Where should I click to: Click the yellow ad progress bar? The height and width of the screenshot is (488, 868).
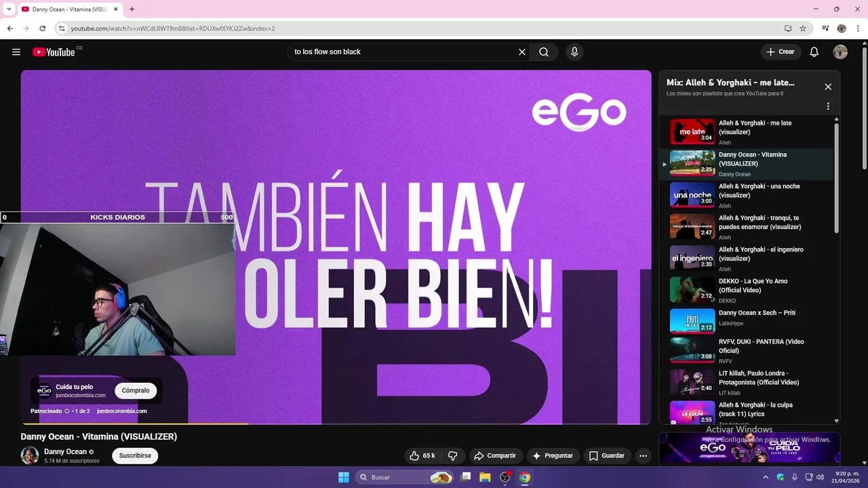point(136,424)
